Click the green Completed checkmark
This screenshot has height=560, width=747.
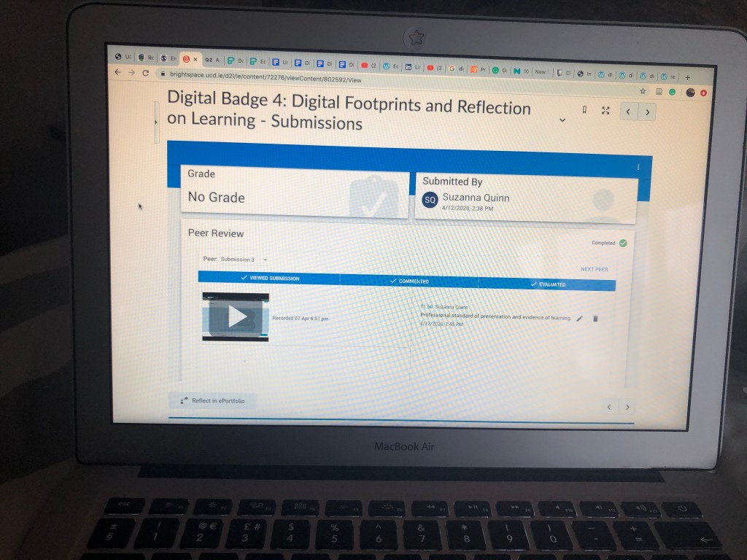623,243
